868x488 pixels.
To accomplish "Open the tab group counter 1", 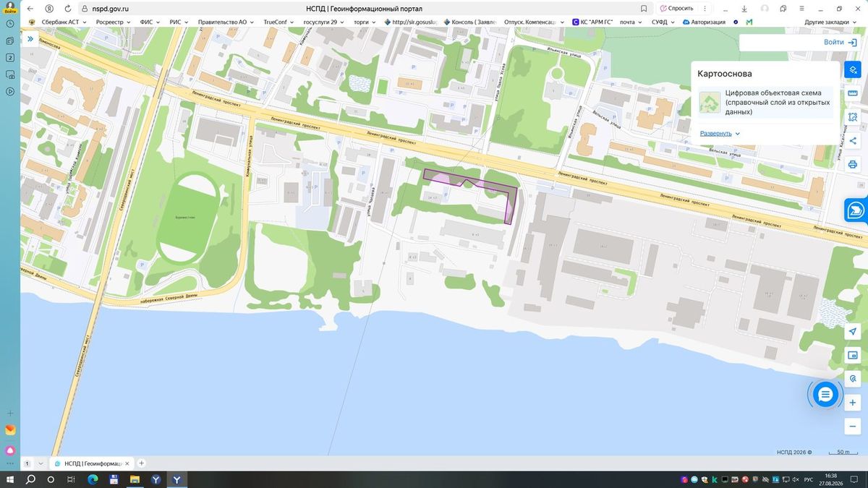I will tap(27, 463).
